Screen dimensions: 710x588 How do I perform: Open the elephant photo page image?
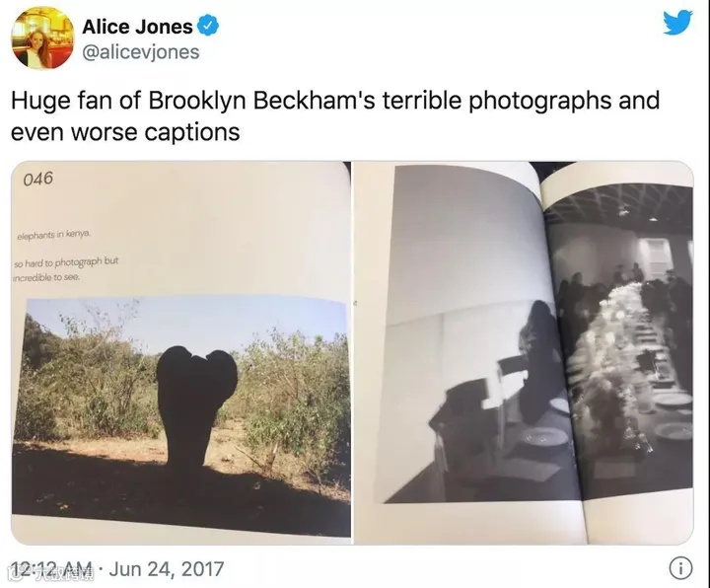[x=181, y=352]
